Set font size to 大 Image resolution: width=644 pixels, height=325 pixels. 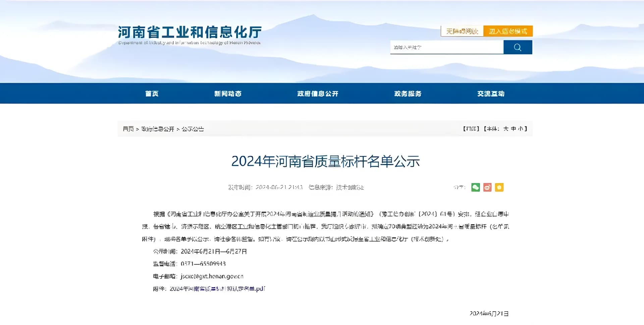(506, 129)
